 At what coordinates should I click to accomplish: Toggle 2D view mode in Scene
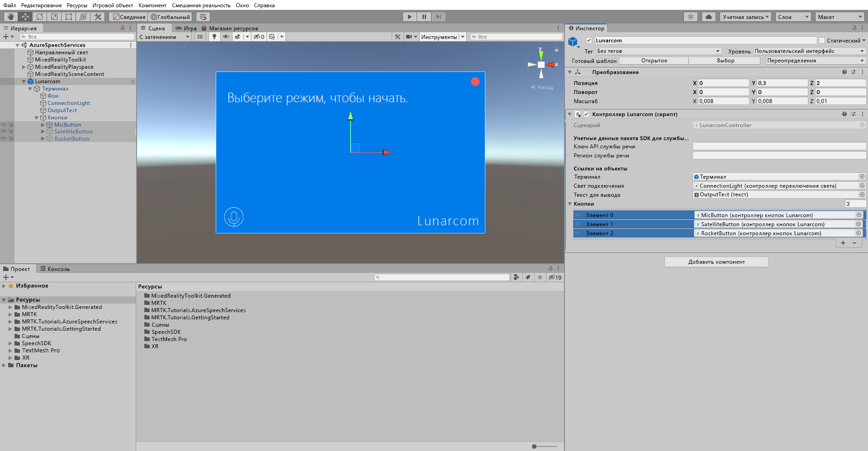[200, 37]
